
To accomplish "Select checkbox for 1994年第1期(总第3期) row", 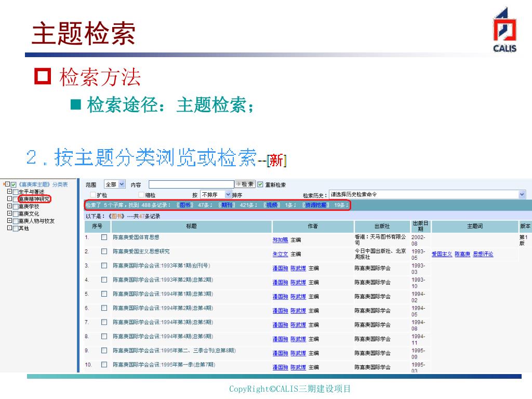I will point(104,294).
